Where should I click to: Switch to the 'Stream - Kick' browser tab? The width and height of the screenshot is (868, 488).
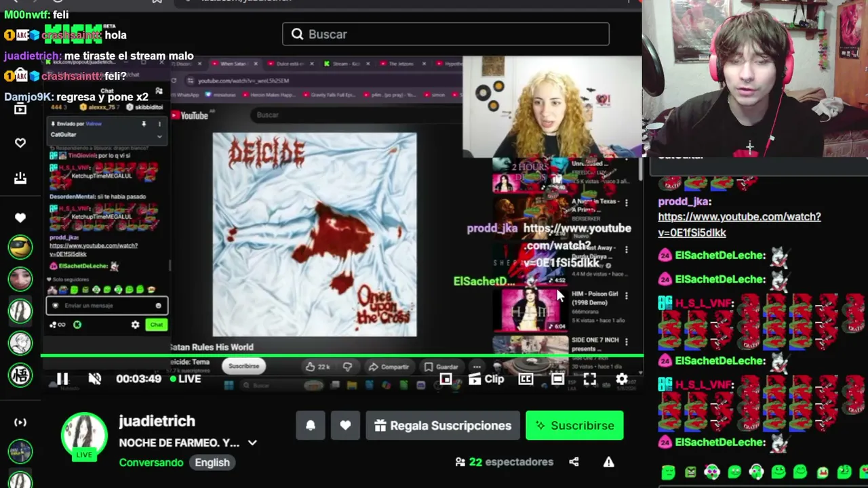pyautogui.click(x=346, y=64)
